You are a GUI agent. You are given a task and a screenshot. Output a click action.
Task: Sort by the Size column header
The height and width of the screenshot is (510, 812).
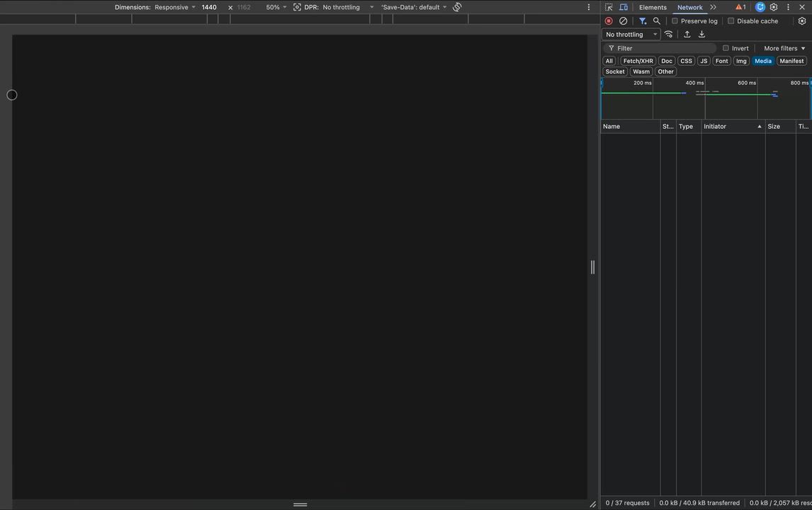click(x=780, y=126)
